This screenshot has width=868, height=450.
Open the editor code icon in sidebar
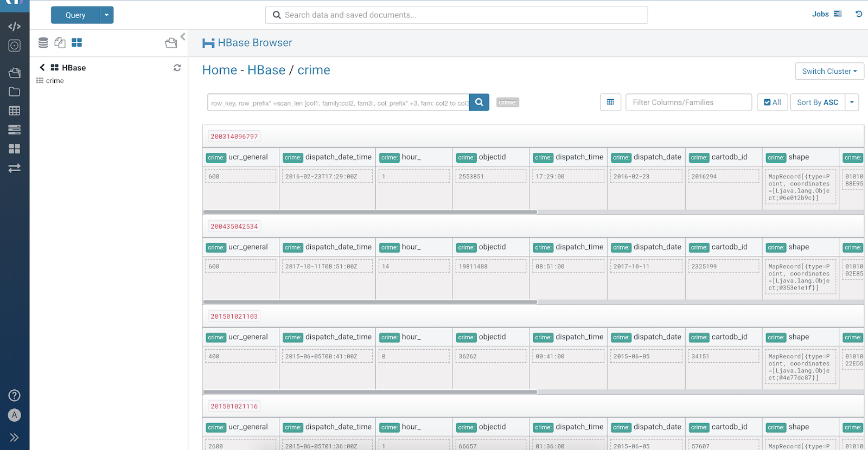click(15, 26)
